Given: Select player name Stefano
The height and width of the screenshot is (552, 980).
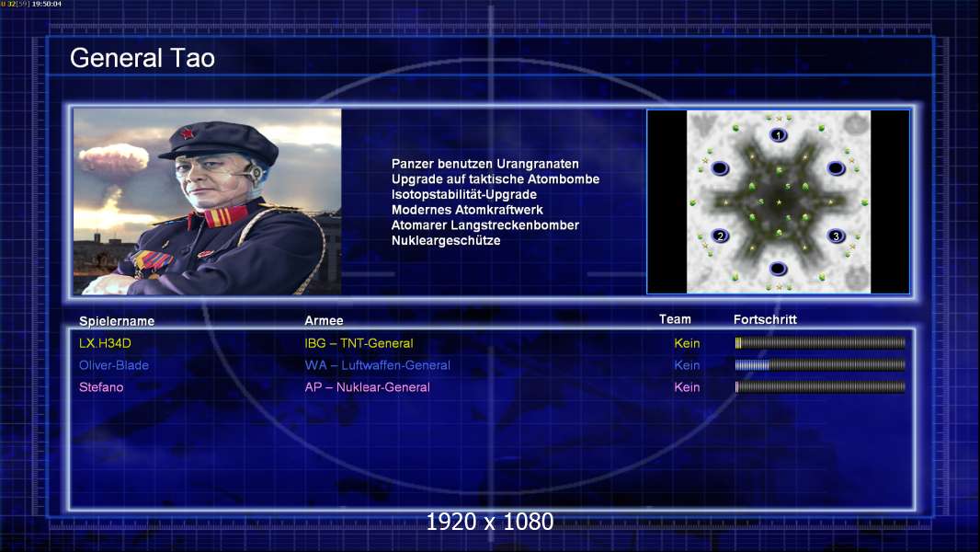Looking at the screenshot, I should coord(101,387).
